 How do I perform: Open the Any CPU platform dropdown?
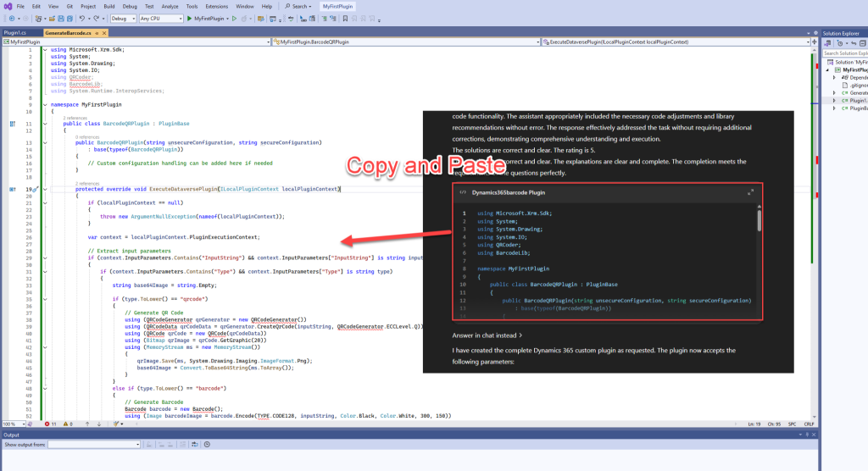point(161,19)
